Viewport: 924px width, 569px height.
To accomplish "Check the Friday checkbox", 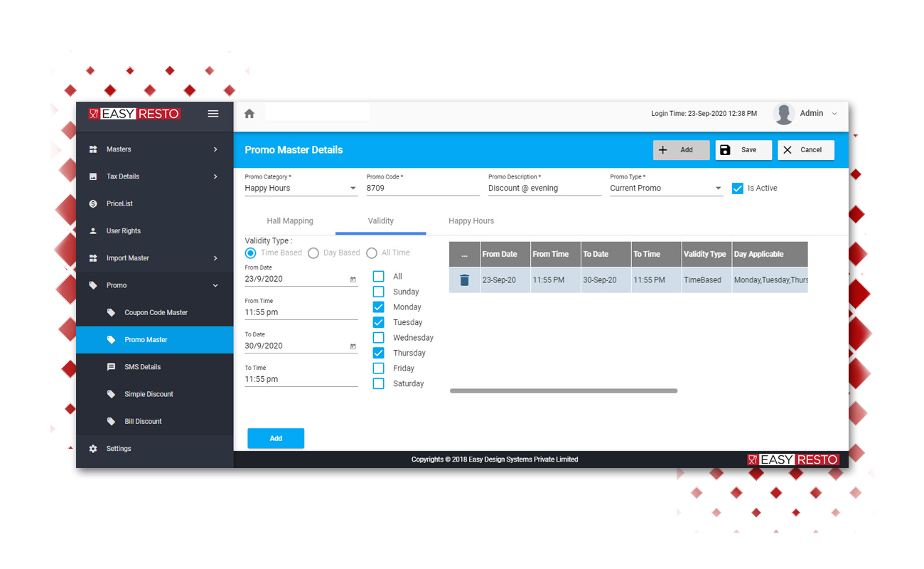I will (x=379, y=368).
